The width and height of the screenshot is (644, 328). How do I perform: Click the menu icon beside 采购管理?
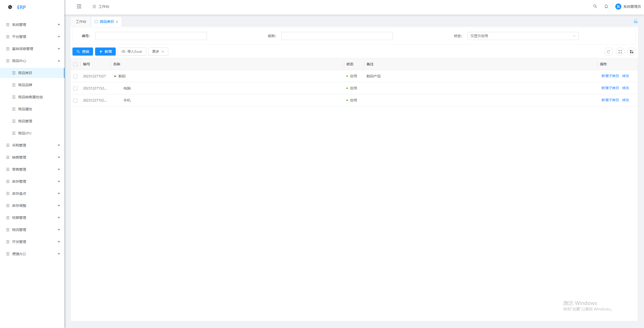point(8,145)
